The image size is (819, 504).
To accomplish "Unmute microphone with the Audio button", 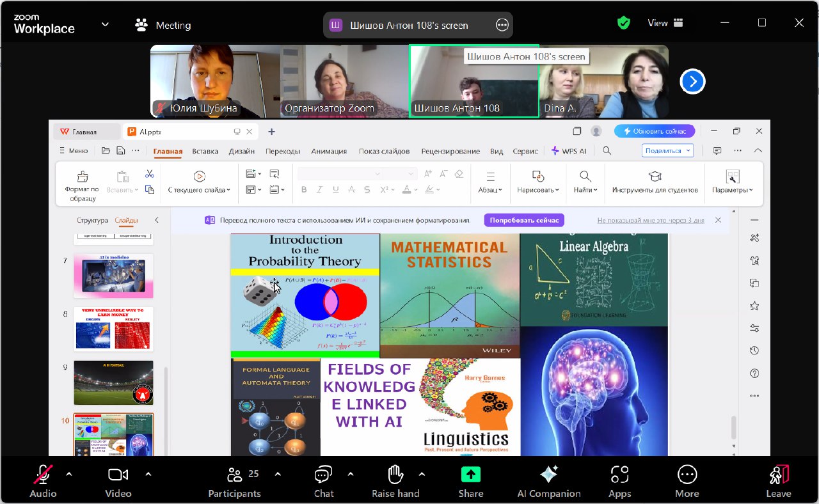I will coord(43,475).
